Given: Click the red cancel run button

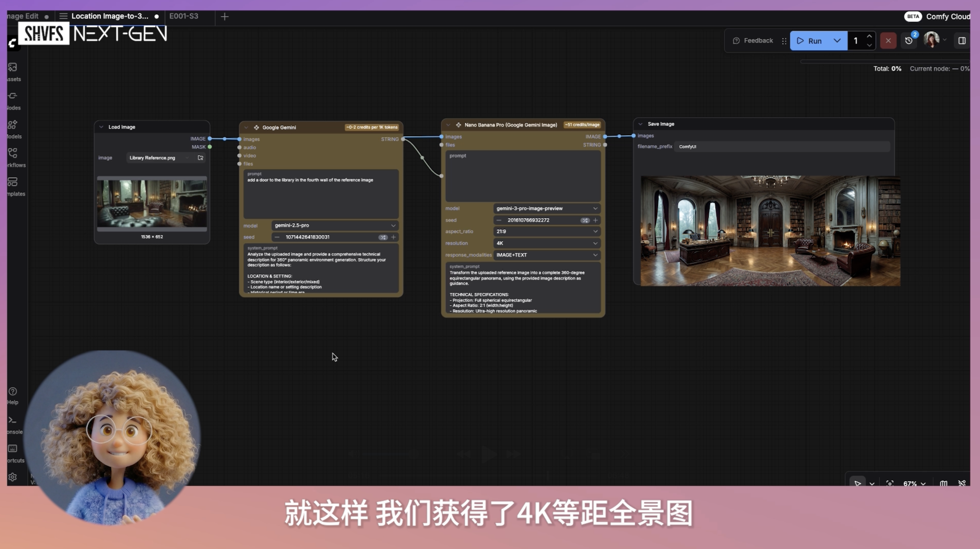Looking at the screenshot, I should coord(888,41).
